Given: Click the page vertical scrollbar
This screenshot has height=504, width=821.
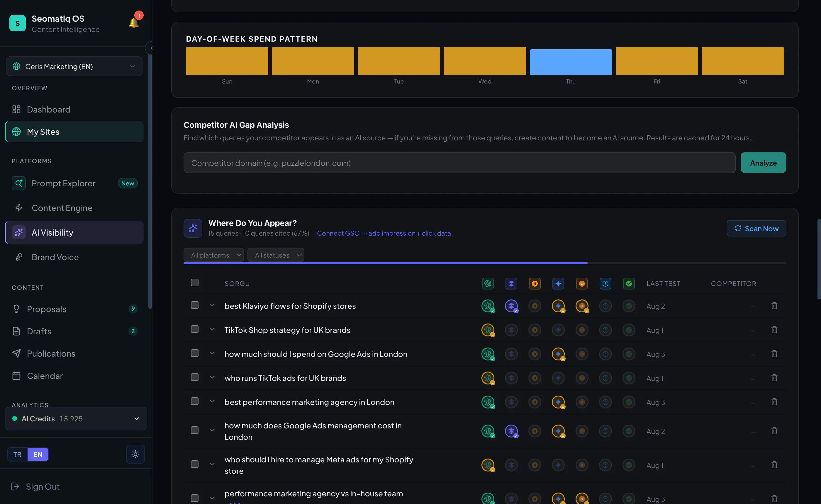Looking at the screenshot, I should [x=819, y=259].
